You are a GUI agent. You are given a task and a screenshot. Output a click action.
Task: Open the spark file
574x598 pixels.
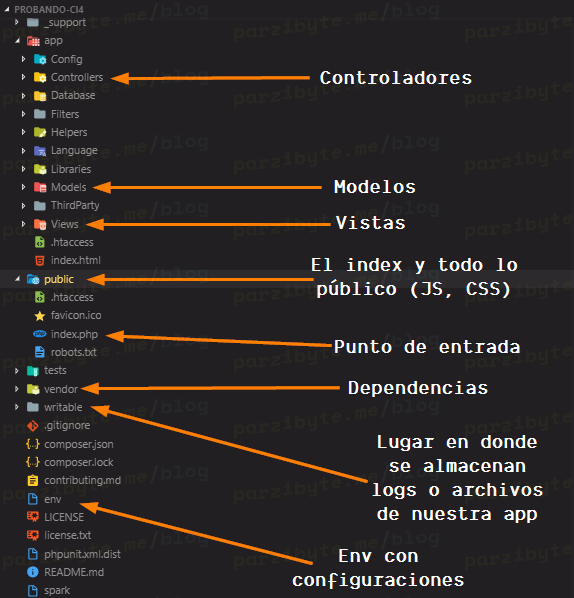click(57, 591)
